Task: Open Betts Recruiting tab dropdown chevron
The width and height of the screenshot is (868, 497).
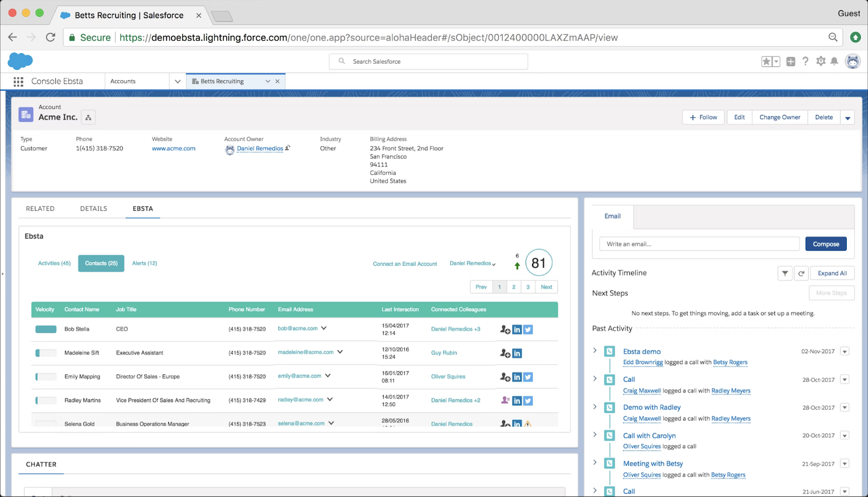Action: (x=267, y=81)
